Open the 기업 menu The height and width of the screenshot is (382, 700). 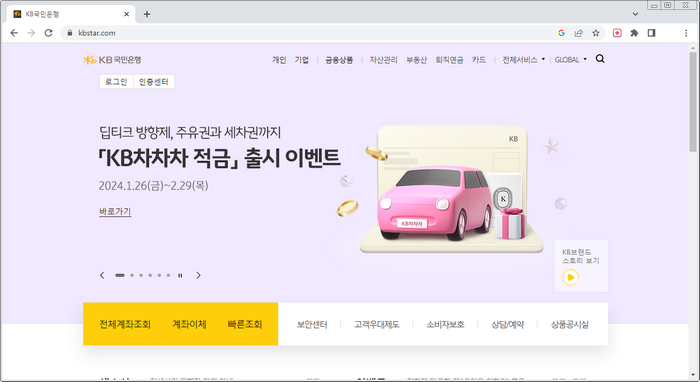tap(302, 60)
